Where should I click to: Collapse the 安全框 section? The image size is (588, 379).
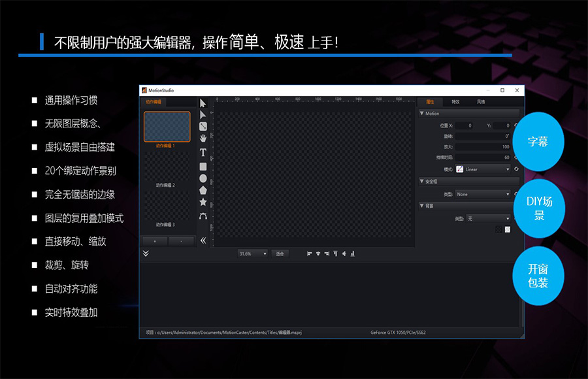click(422, 181)
